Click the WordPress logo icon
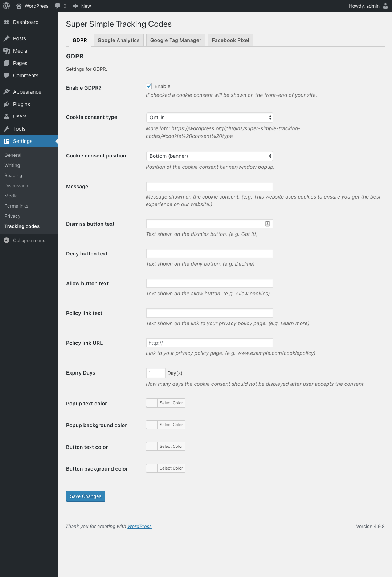 (x=6, y=6)
